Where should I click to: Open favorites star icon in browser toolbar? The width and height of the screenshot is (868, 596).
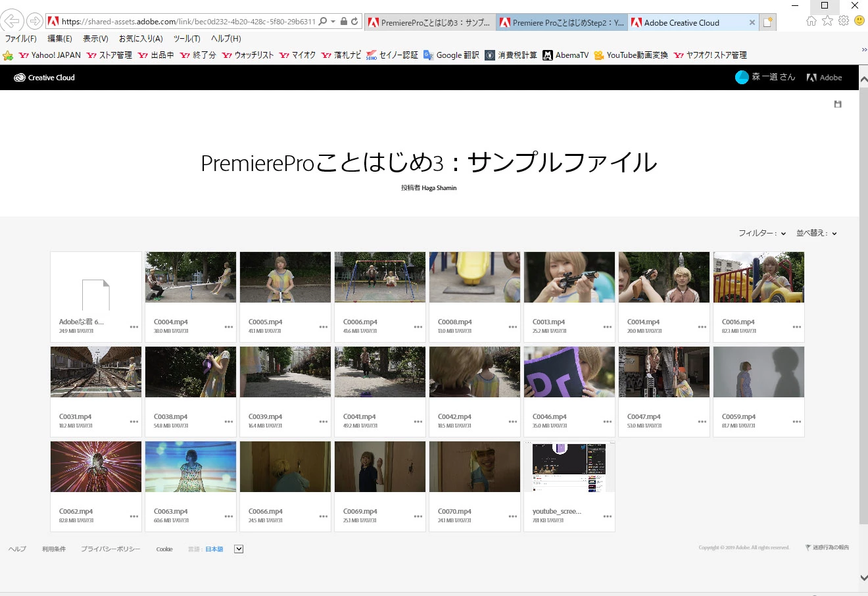tap(828, 21)
